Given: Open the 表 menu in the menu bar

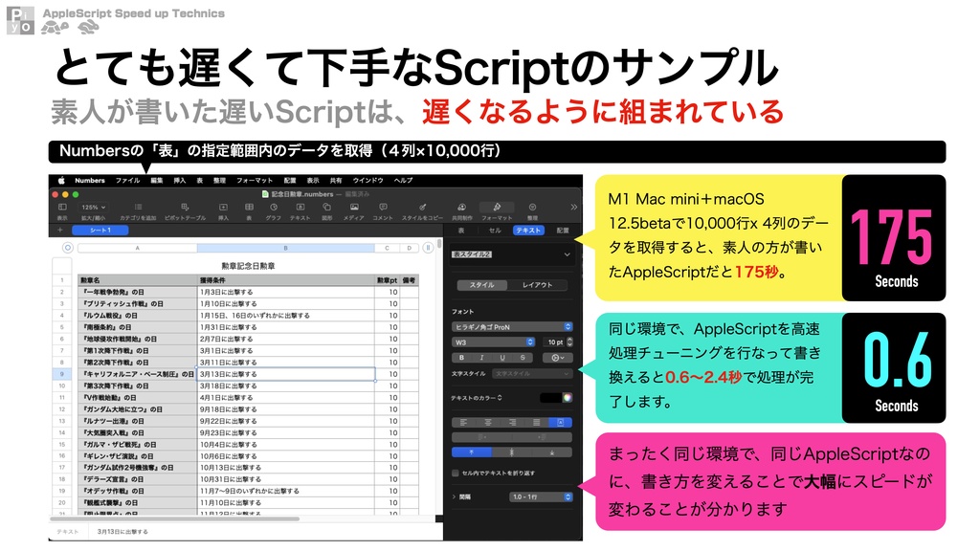Looking at the screenshot, I should click(198, 179).
